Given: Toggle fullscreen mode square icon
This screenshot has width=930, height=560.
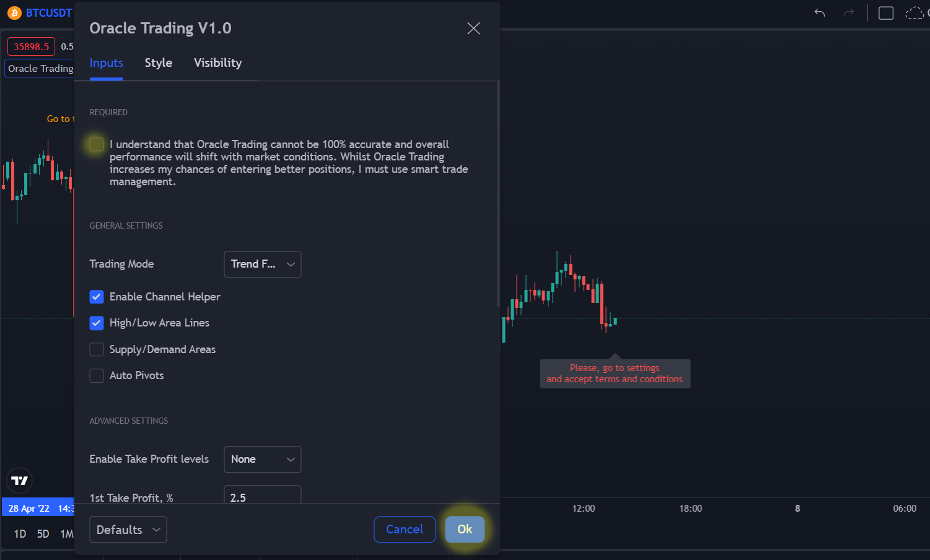Looking at the screenshot, I should [886, 13].
